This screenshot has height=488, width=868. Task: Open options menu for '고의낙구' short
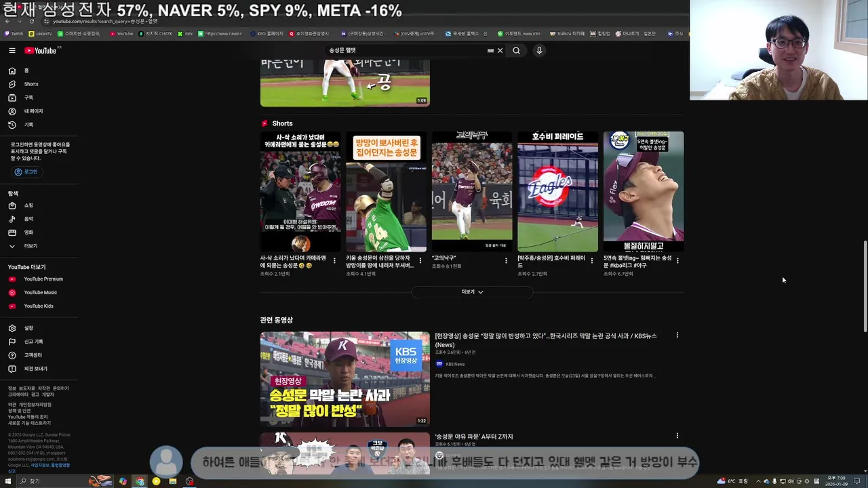tap(506, 261)
